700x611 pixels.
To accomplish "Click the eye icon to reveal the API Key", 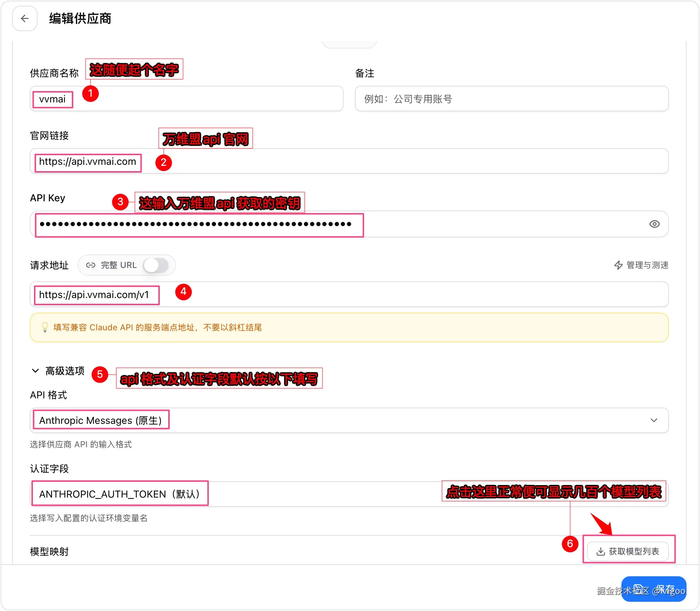I will pos(654,224).
